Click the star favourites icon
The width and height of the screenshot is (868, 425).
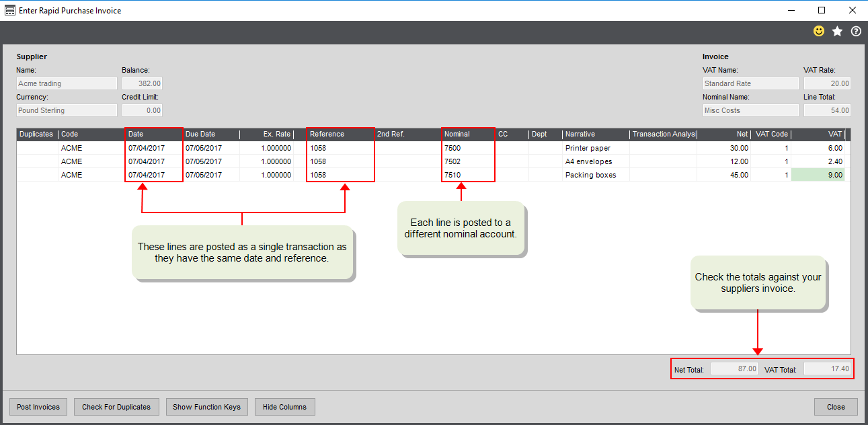(837, 32)
